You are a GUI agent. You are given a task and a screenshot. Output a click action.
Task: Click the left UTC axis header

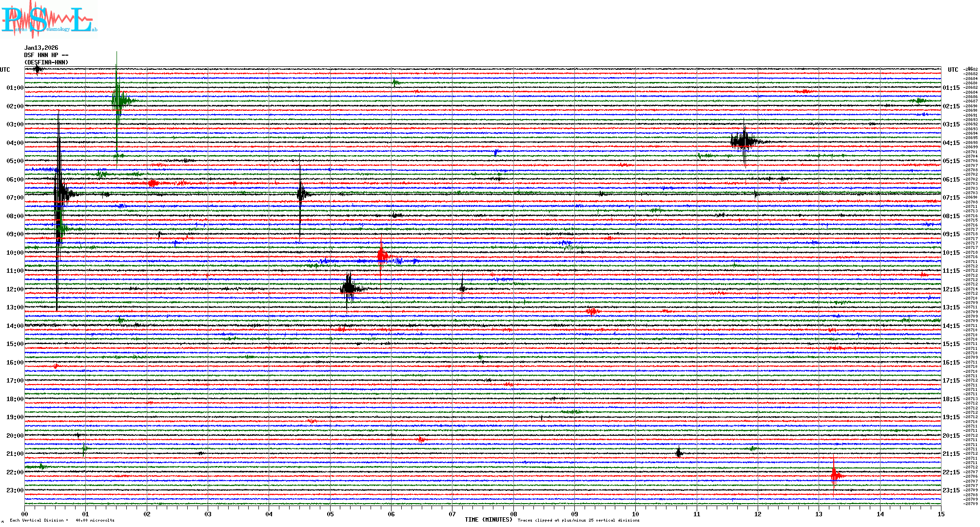click(5, 70)
